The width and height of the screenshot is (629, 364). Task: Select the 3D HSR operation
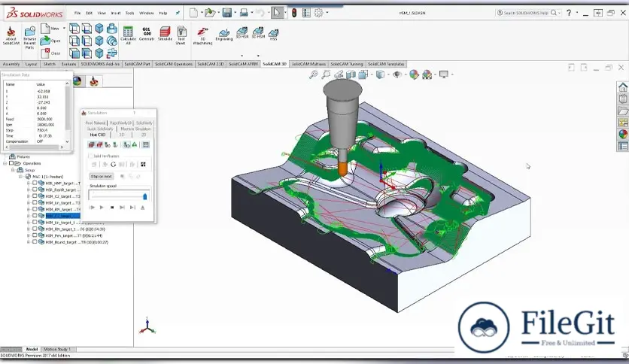point(242,32)
